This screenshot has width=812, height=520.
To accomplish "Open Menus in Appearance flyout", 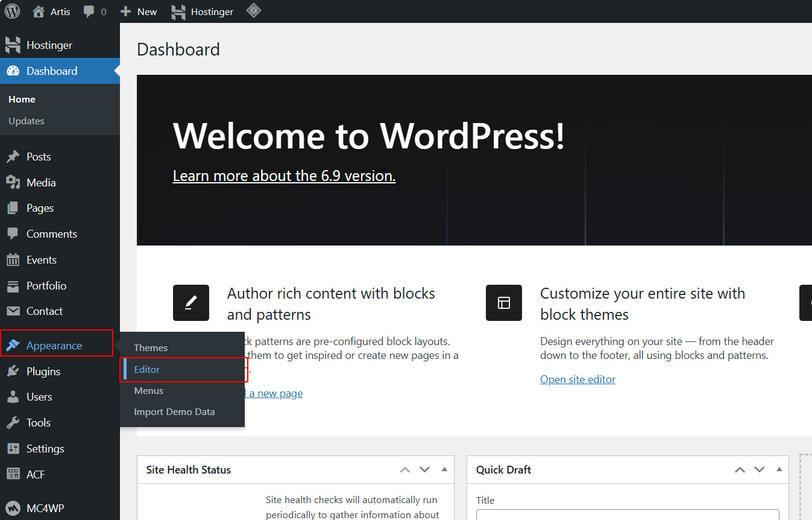I will [x=149, y=391].
